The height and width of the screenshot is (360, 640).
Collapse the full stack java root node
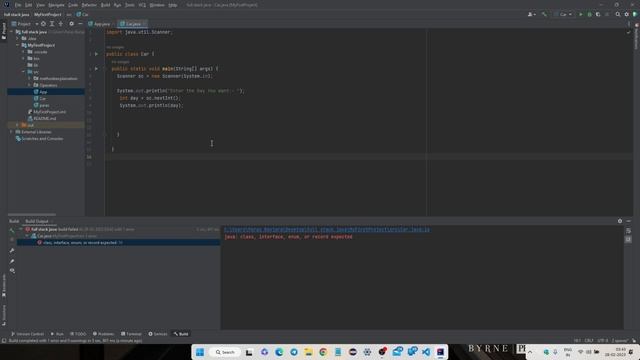(x=11, y=32)
